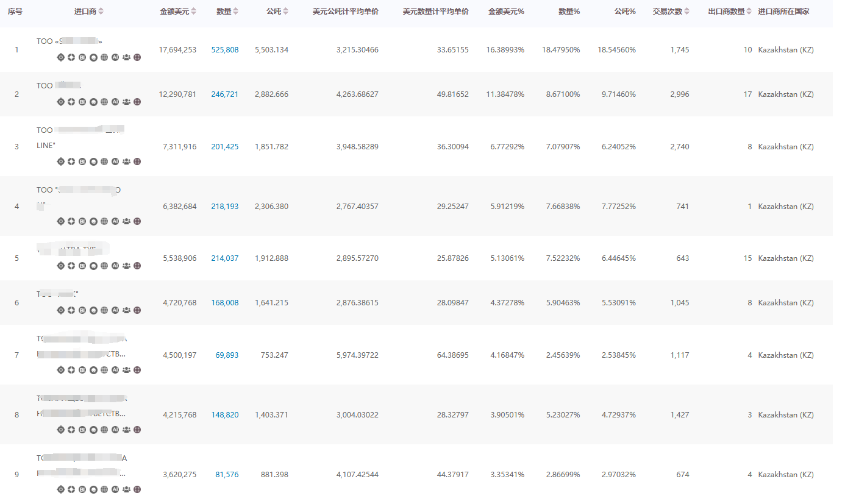Sort by 交易次数 column arrows
This screenshot has height=504, width=845.
(x=687, y=12)
